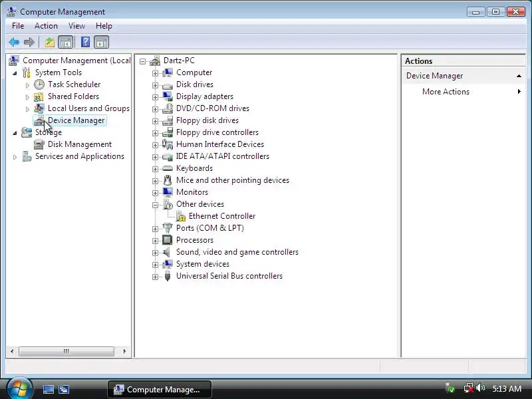This screenshot has width=532, height=399.
Task: Click the Mice and other pointing devices icon
Action: tap(168, 180)
